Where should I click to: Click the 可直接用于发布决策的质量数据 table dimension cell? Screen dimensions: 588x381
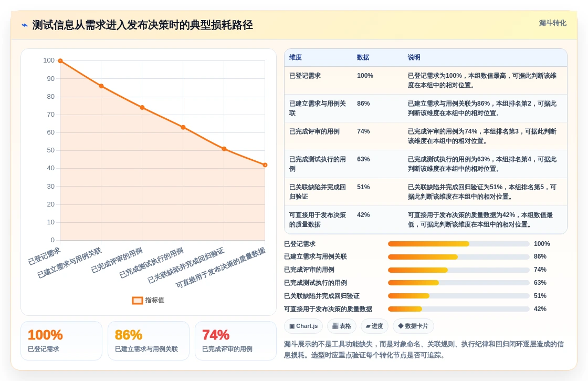[318, 220]
